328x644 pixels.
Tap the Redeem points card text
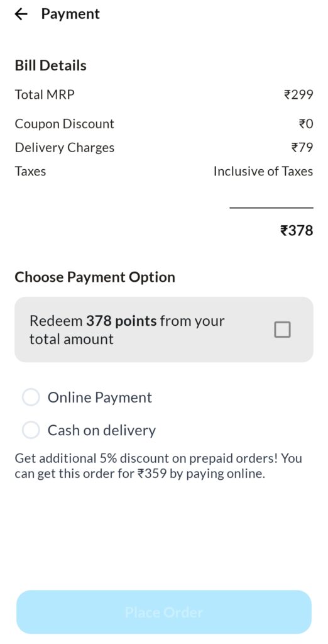127,330
